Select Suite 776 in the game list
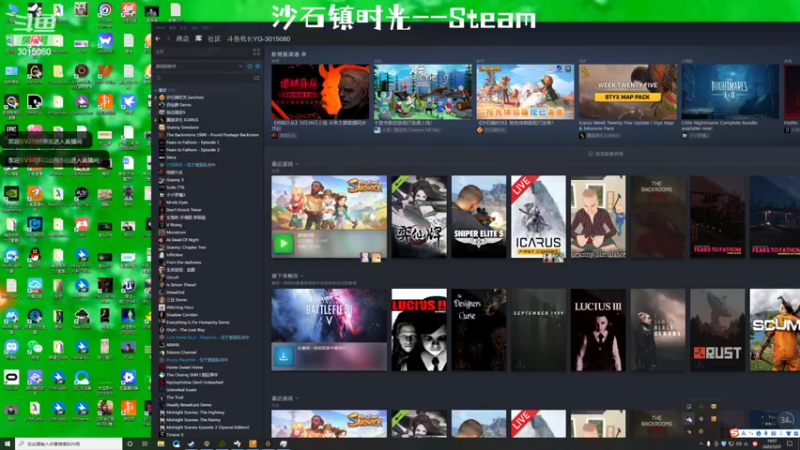This screenshot has width=800, height=450. point(175,187)
